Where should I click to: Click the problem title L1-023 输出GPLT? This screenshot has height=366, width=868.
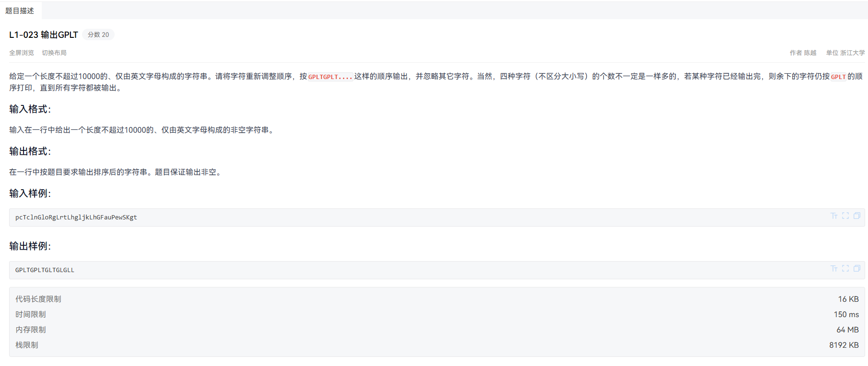coord(44,34)
